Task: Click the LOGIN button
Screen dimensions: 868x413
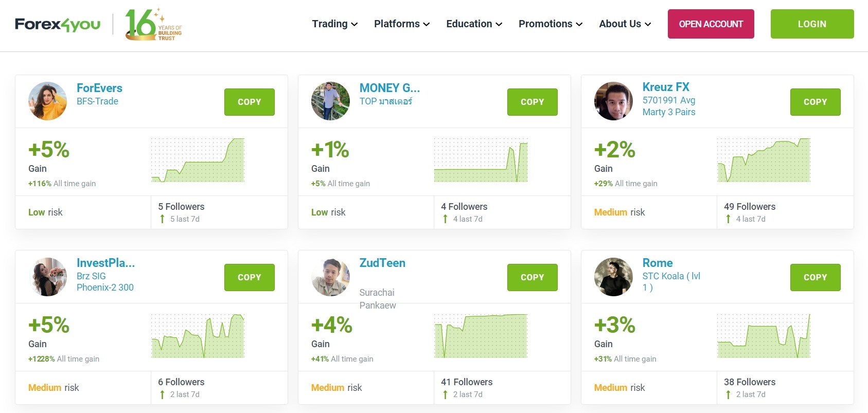Action: [x=812, y=24]
